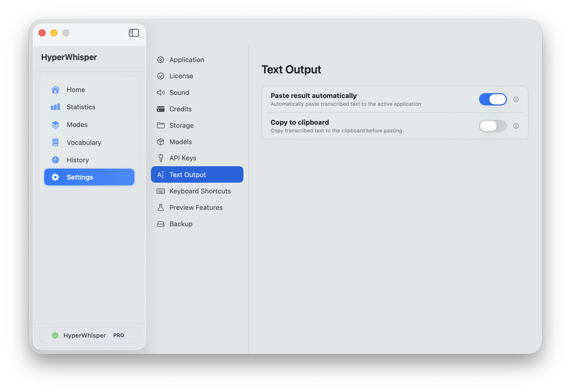The image size is (571, 392).
Task: Open Models settings
Action: tap(197, 142)
